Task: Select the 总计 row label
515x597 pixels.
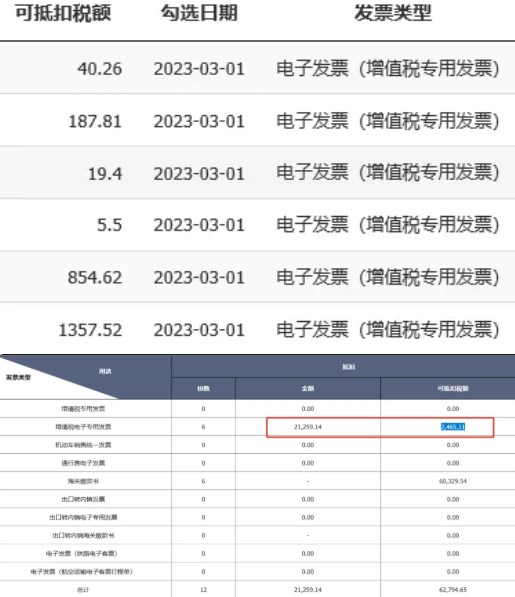Action: click(x=83, y=590)
